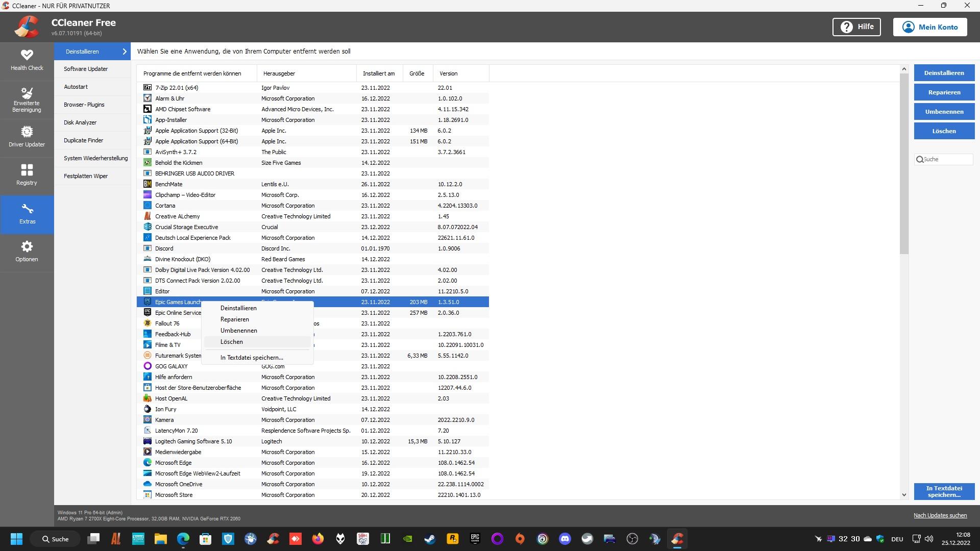Click scrollbar down arrow of program list
980x551 pixels.
tap(904, 494)
